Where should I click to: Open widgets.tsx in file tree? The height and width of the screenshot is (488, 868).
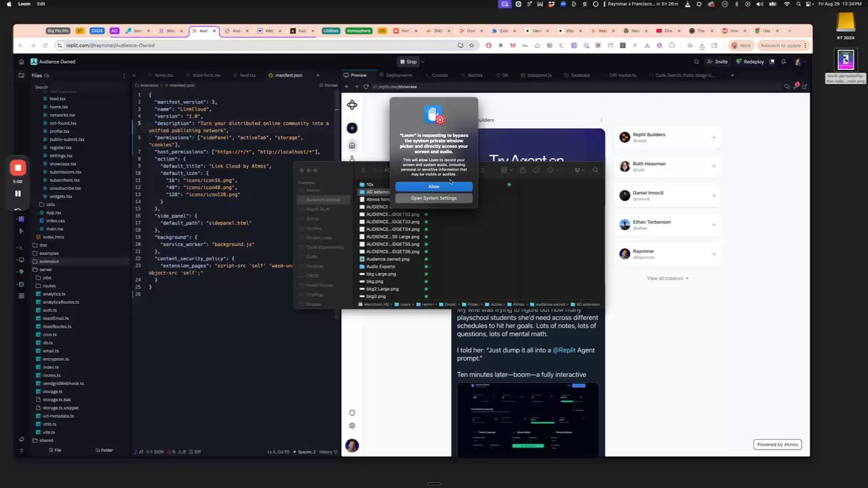point(60,197)
